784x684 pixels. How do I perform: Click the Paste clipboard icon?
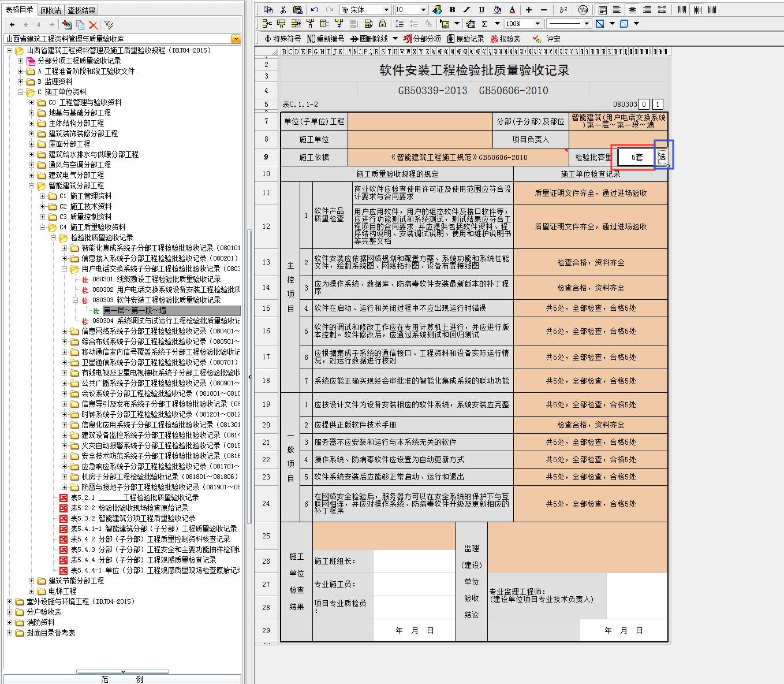(297, 9)
